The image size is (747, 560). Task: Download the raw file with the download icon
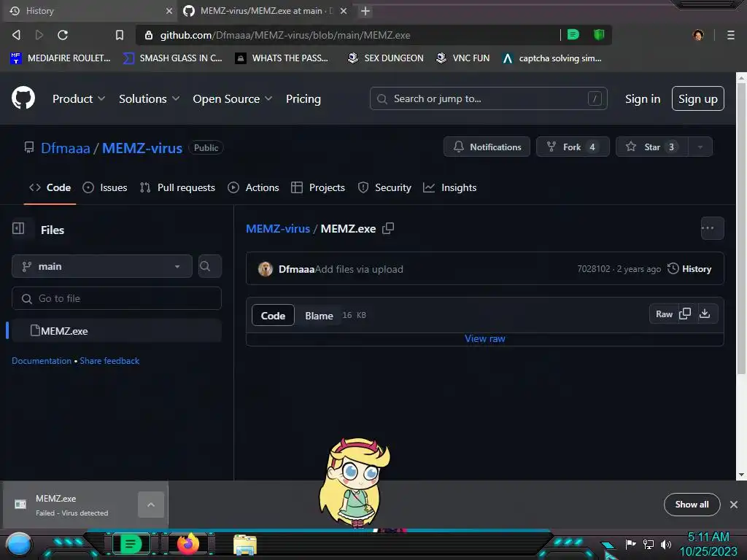click(x=705, y=314)
